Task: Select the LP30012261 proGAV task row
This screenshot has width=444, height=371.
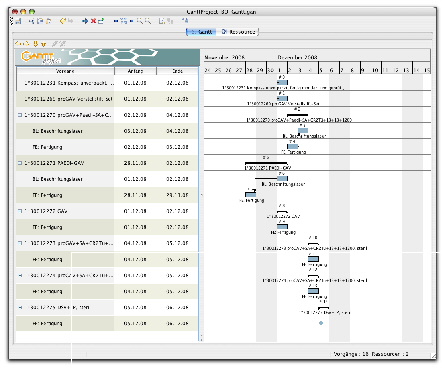Action: (107, 99)
